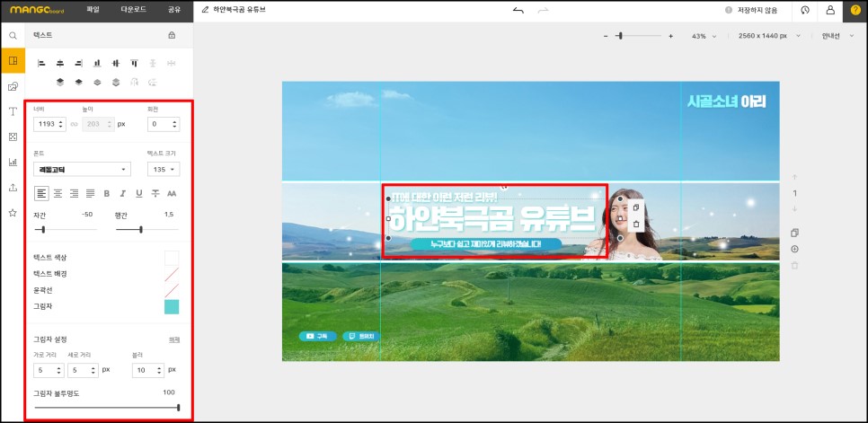Screen dimensions: 868x423
Task: Open the 다운로드 menu
Action: point(134,10)
